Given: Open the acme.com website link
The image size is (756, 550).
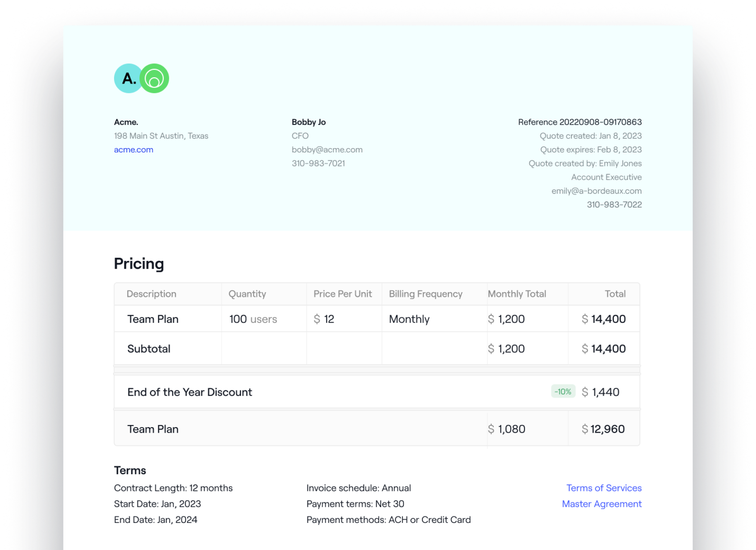Looking at the screenshot, I should [133, 150].
